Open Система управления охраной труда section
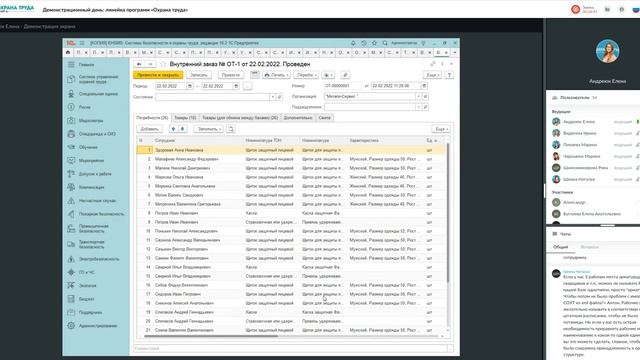The width and height of the screenshot is (640, 360). (x=98, y=79)
